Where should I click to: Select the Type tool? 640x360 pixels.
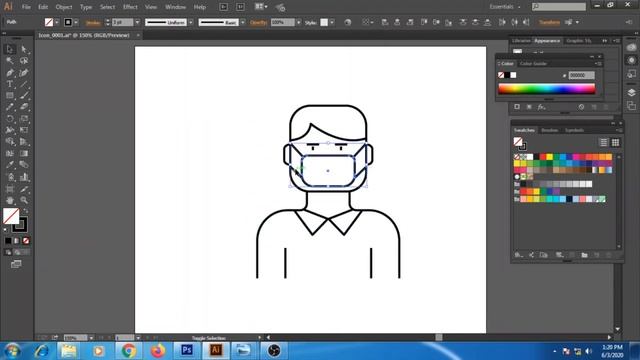(x=10, y=84)
